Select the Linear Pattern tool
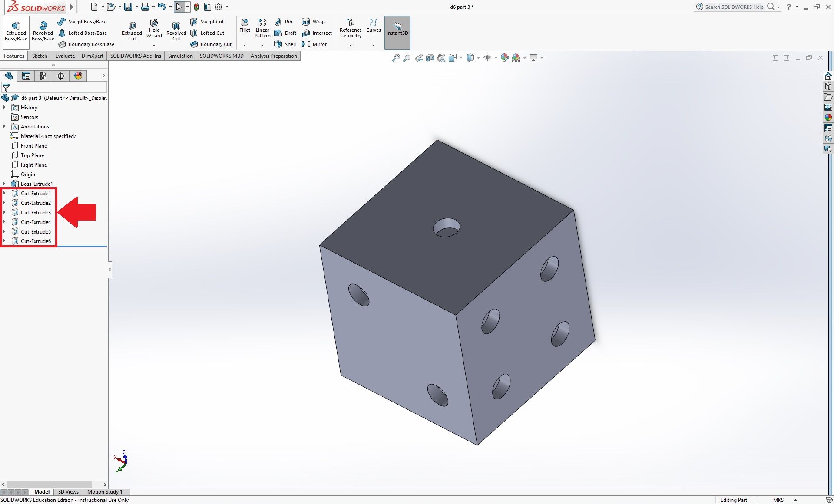Screen dimensions: 834x504 [x=262, y=27]
